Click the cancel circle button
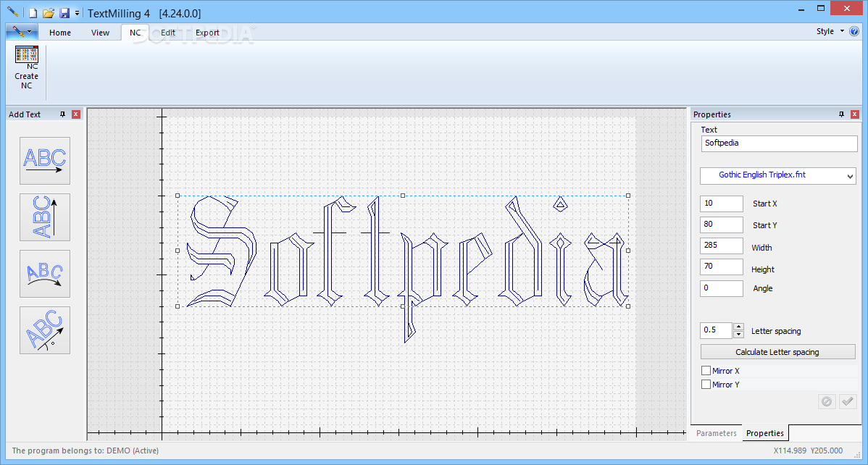868x465 pixels. [827, 401]
